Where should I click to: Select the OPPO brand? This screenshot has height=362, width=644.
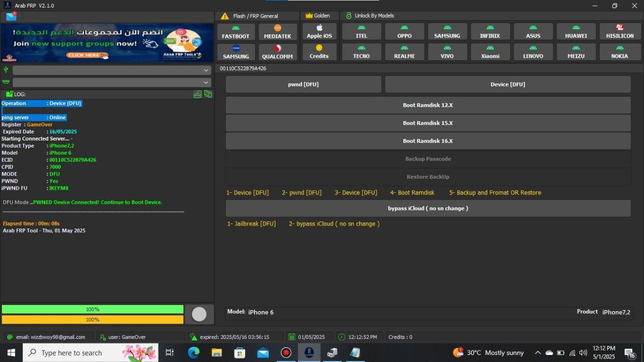point(404,32)
